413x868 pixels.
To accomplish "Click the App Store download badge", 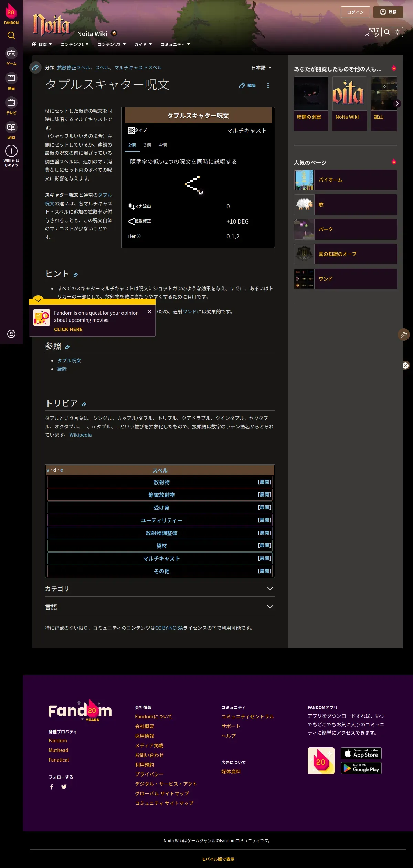I will pos(361,753).
